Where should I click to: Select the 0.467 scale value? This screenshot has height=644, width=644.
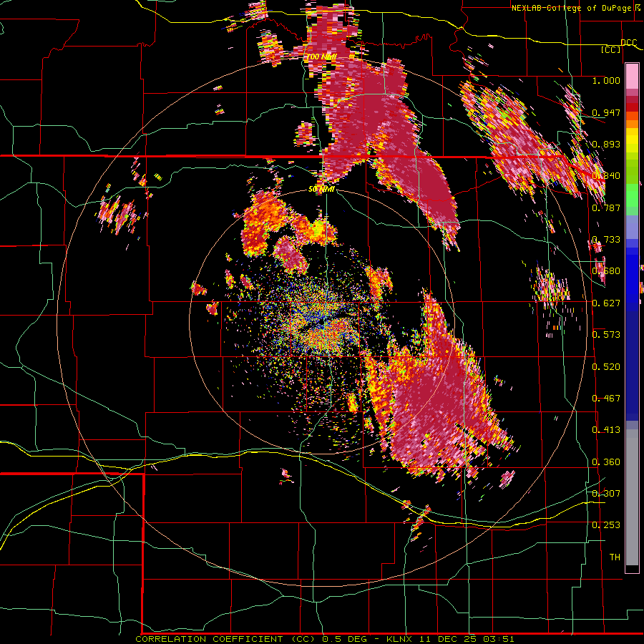(x=606, y=399)
